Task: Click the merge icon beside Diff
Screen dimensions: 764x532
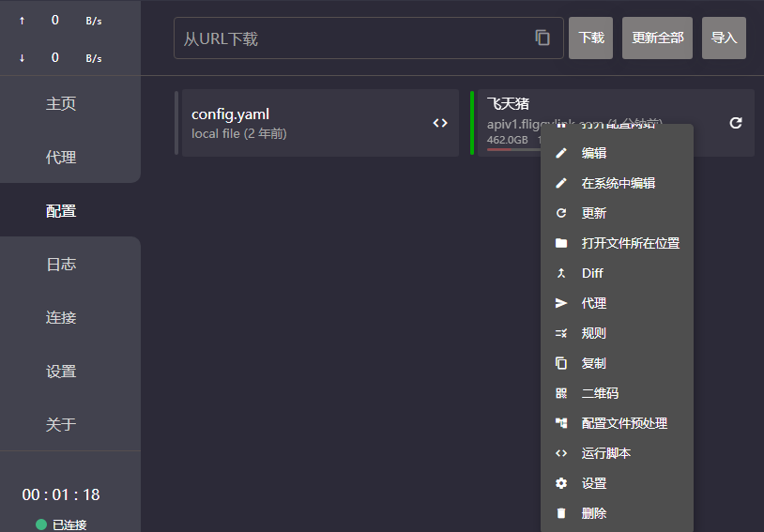Action: pyautogui.click(x=561, y=273)
